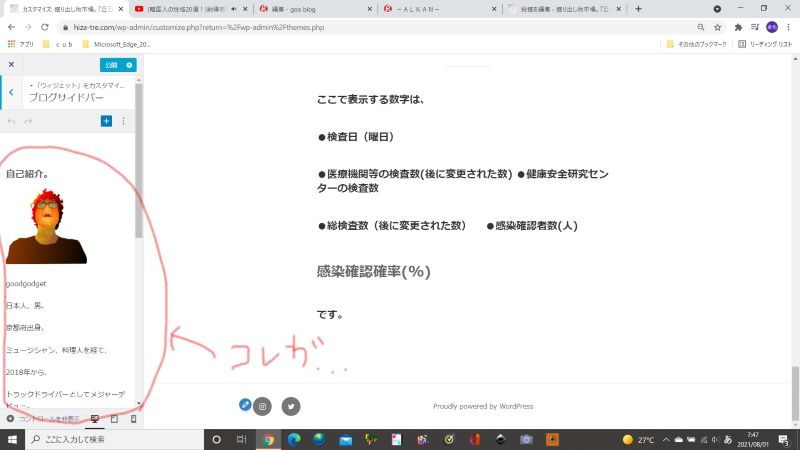Click the 2018年から、 line in widget

[x=27, y=372]
